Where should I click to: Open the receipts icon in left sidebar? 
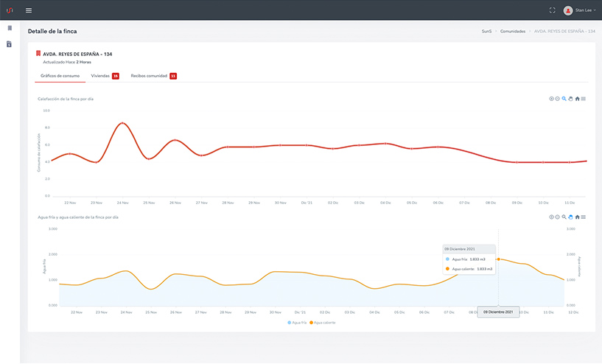[x=10, y=44]
